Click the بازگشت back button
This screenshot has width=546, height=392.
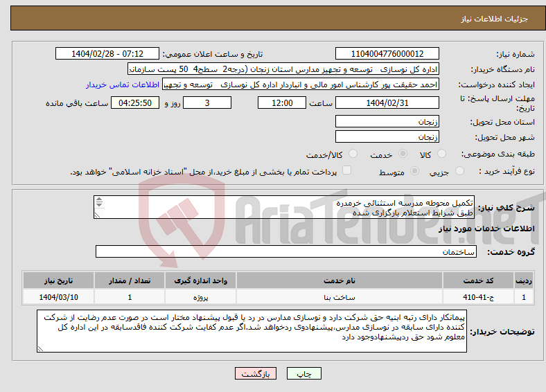[x=256, y=373]
